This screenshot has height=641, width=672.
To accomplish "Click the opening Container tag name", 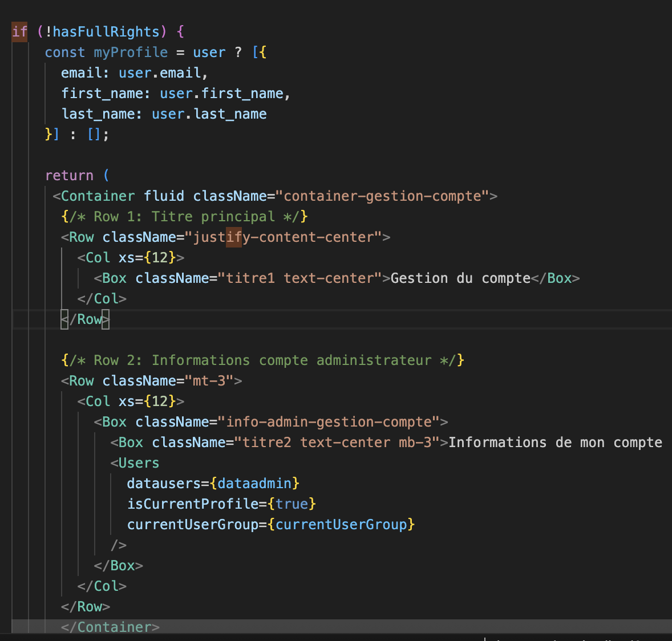I will (98, 196).
